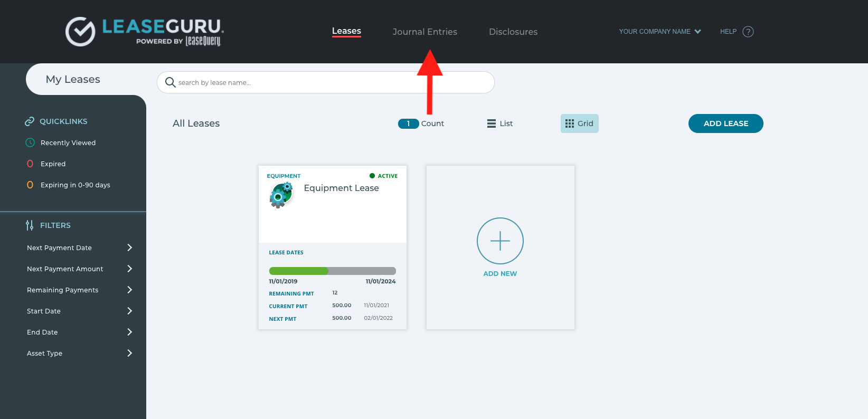
Task: Go to the Disclosures tab
Action: pos(513,32)
